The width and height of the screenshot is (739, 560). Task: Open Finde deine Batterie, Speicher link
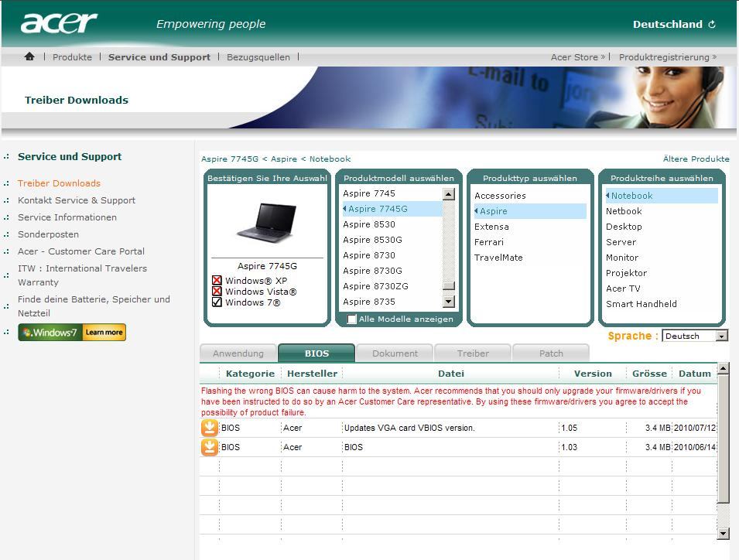(x=94, y=306)
